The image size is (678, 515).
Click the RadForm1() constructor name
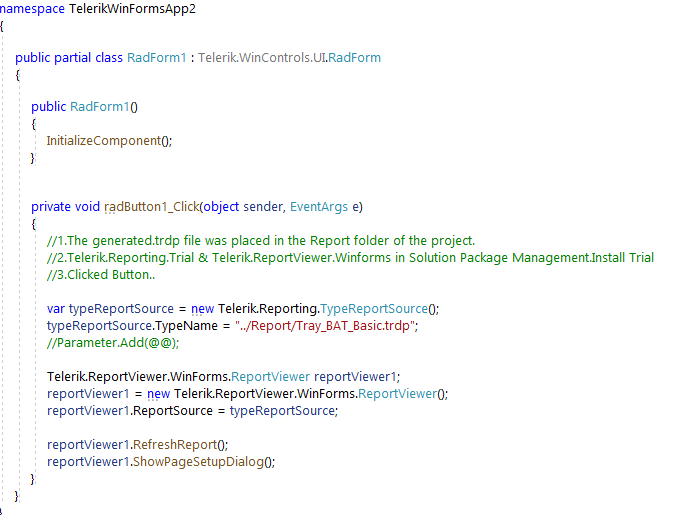pyautogui.click(x=103, y=107)
